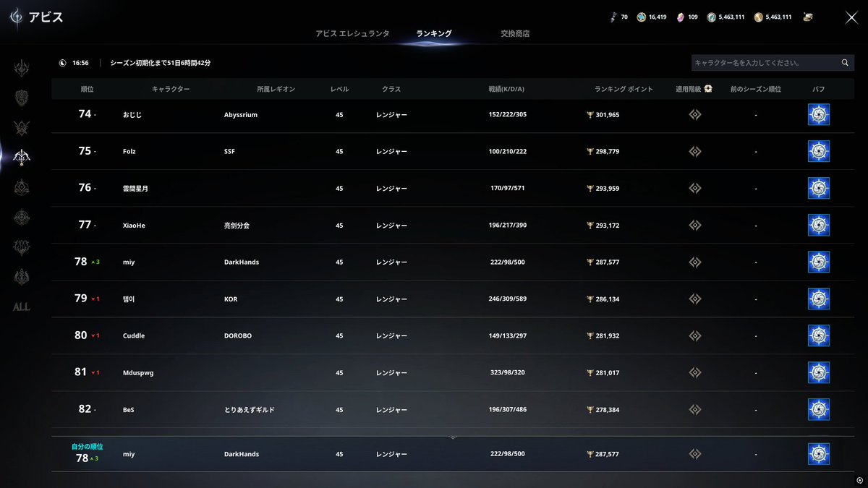
Task: Click the rank tier emblem in Mduspwg's row
Action: click(x=694, y=372)
